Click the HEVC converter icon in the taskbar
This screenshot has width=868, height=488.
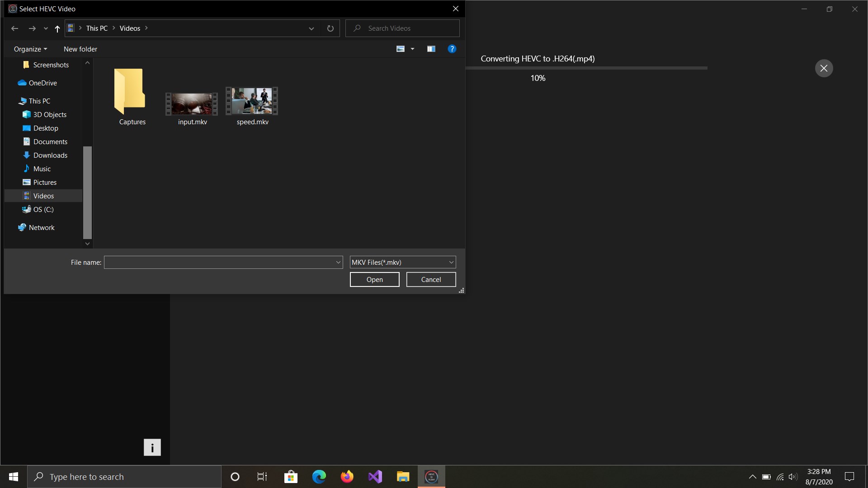(431, 477)
